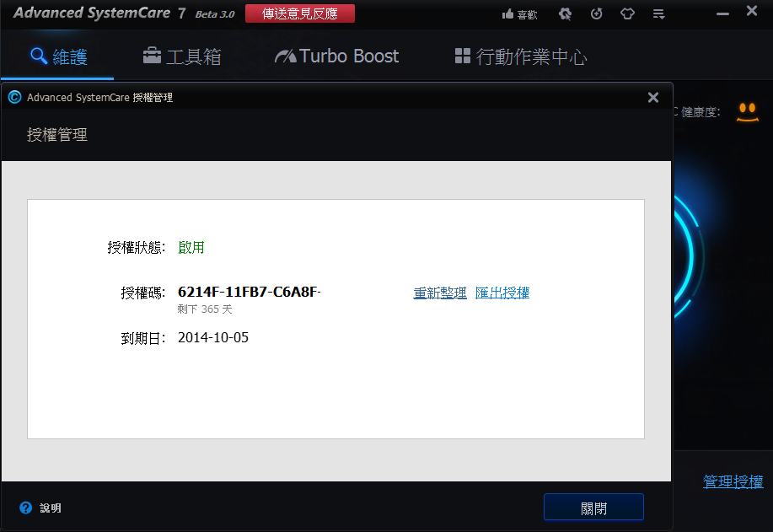Close the 授權管理 dialog with X
Viewport: 773px width, 532px height.
(x=653, y=97)
